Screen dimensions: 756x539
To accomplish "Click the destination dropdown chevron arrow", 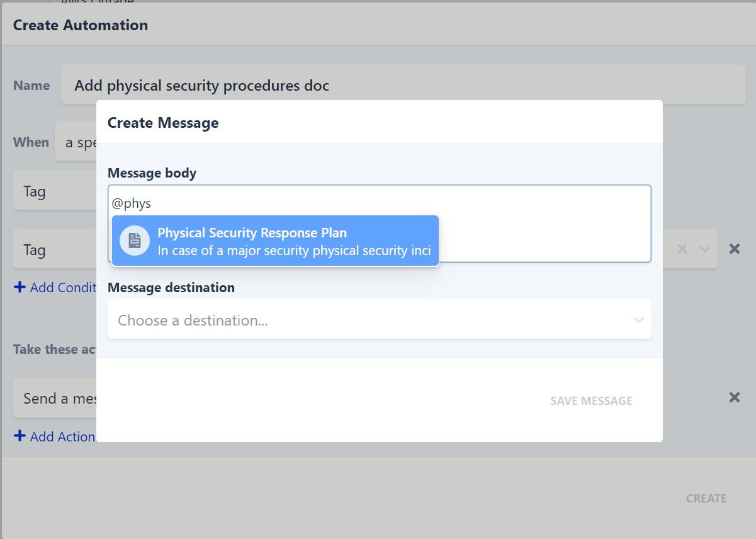I will (638, 320).
